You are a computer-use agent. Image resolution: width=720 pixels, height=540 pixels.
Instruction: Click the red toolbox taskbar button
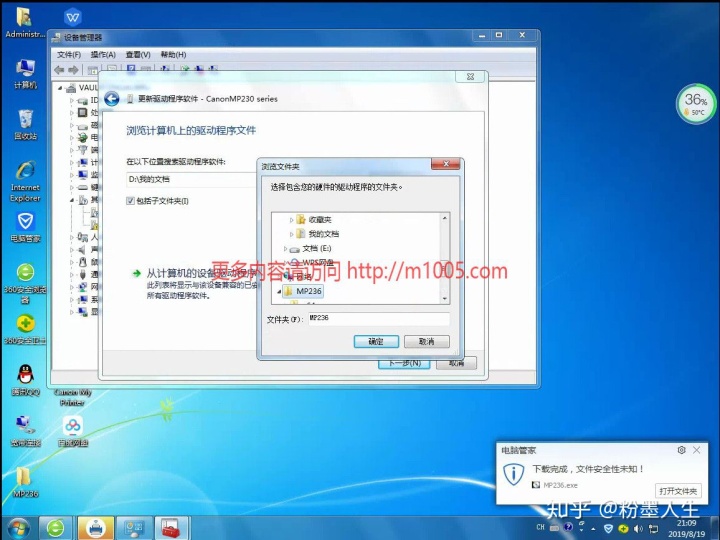click(171, 528)
